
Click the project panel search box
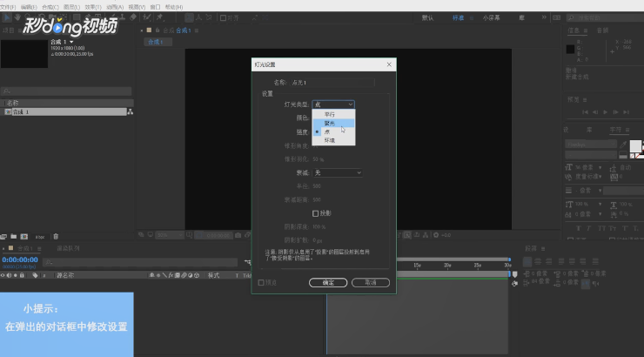[66, 91]
